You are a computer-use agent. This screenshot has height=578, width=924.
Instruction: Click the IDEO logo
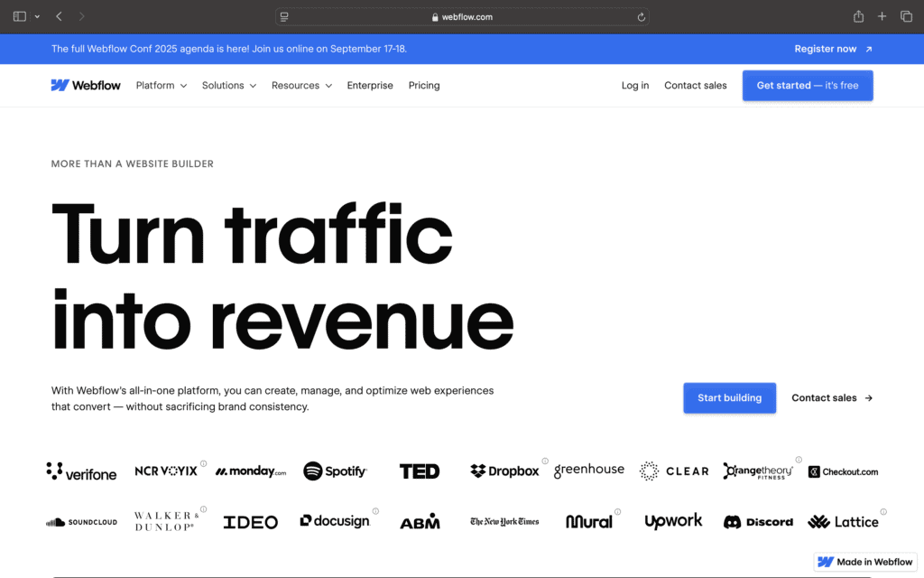coord(251,522)
